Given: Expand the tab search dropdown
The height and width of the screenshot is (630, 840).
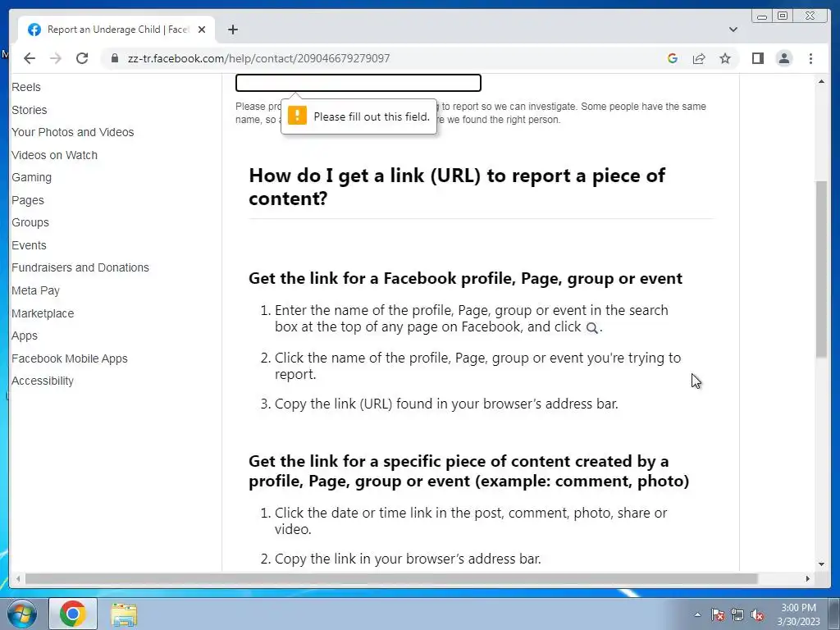Looking at the screenshot, I should 733,30.
